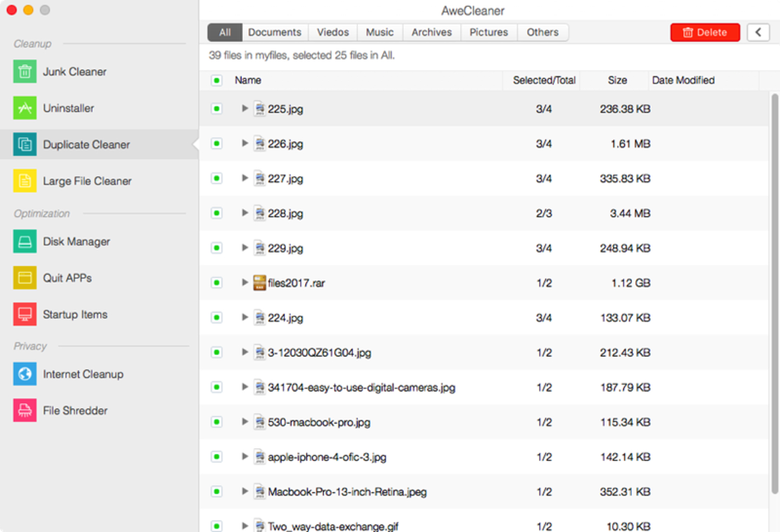Toggle select-all checkbox in Name header
Screen dimensions: 780x532
click(217, 80)
